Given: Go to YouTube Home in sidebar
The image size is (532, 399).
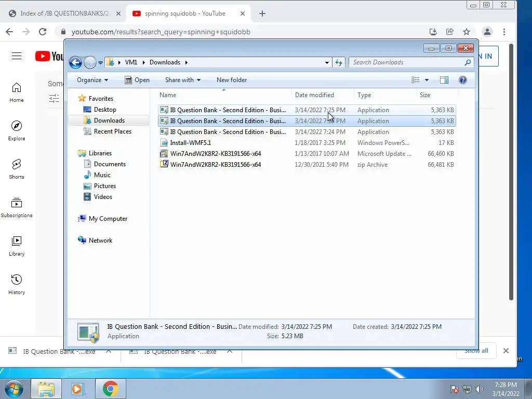Looking at the screenshot, I should coord(17,92).
